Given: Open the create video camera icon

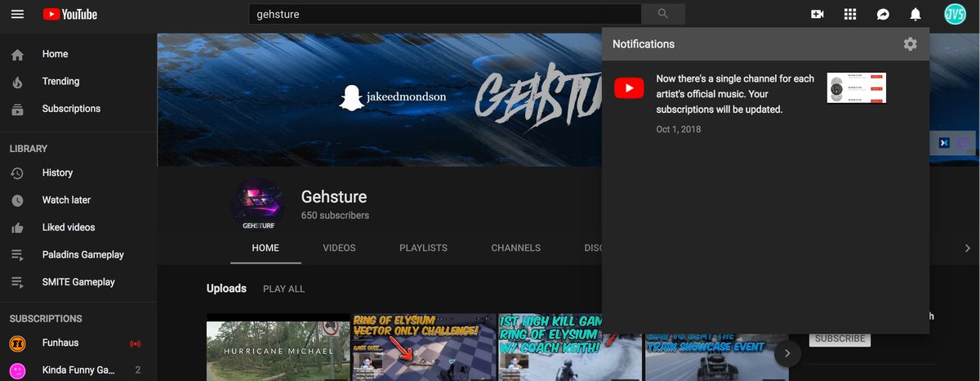Looking at the screenshot, I should click(x=817, y=14).
